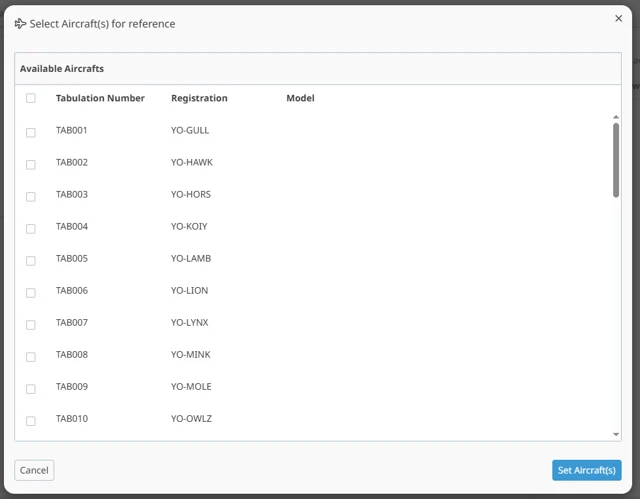Click the Tabulation Number column header
The image size is (640, 499).
pos(100,98)
